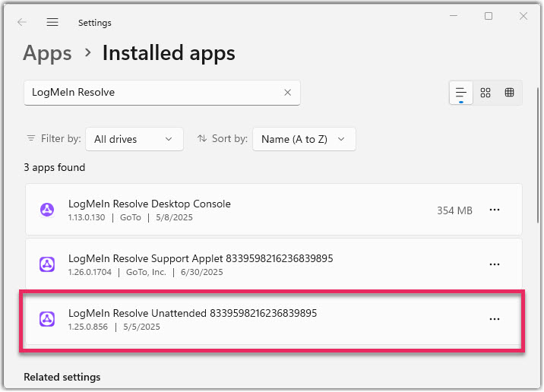Click the 6/30/2025 install date
This screenshot has height=392, width=544.
(201, 272)
